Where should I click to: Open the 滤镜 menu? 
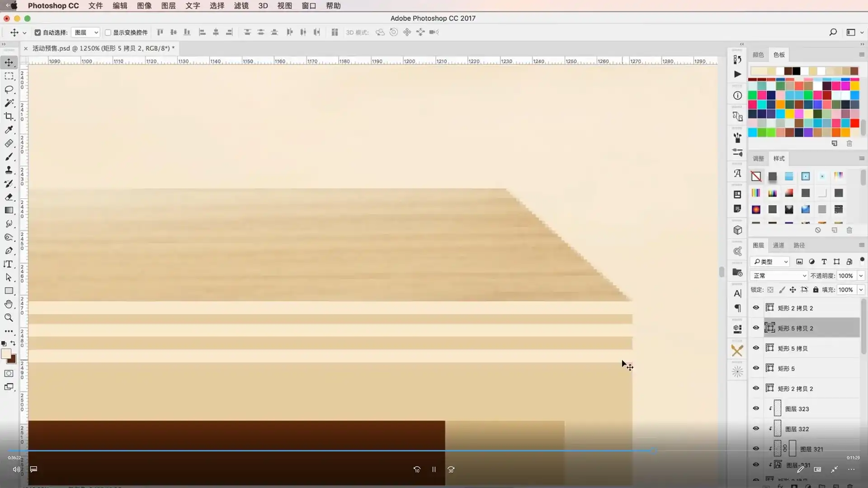241,6
